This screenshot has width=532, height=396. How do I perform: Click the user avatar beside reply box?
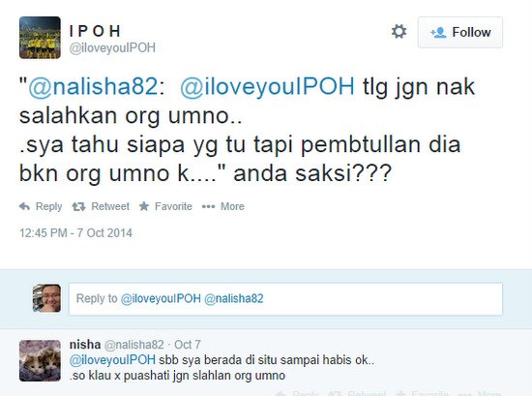[46, 298]
